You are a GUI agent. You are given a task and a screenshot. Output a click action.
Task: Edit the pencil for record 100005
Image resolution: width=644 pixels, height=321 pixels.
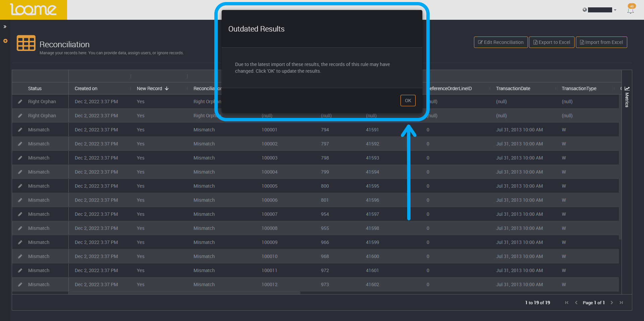[20, 186]
